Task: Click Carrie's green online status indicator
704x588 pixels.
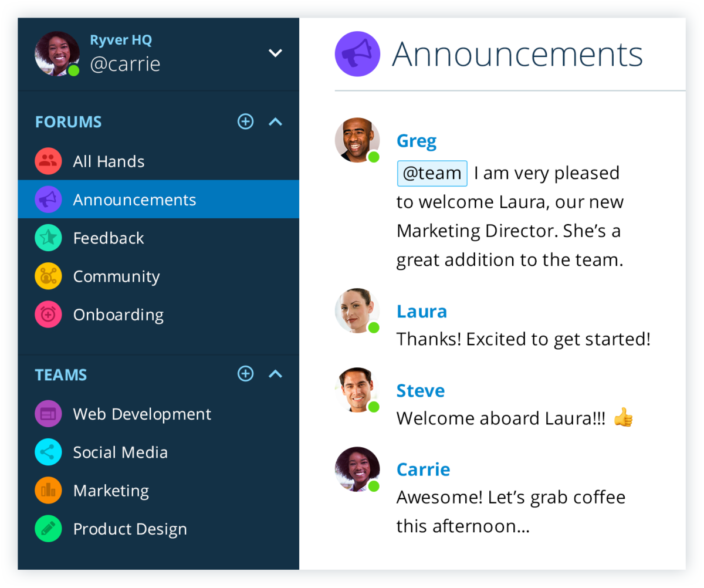Action: (374, 485)
